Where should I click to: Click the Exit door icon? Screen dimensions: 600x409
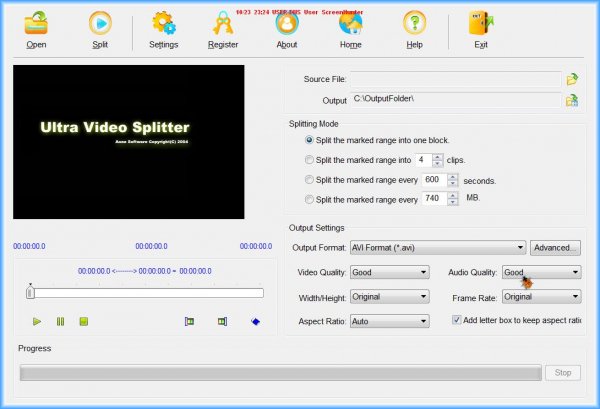coord(481,23)
